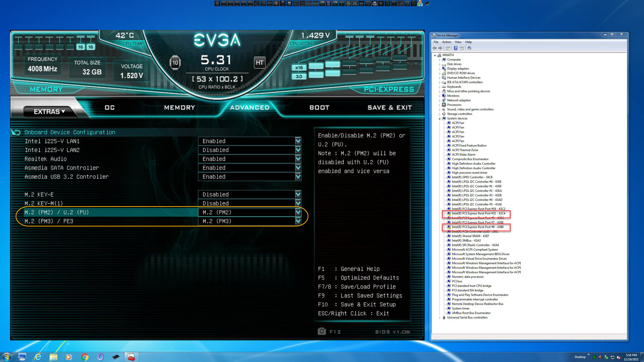The width and height of the screenshot is (644, 362).
Task: Open Google Chrome from the taskbar
Action: tap(85, 357)
